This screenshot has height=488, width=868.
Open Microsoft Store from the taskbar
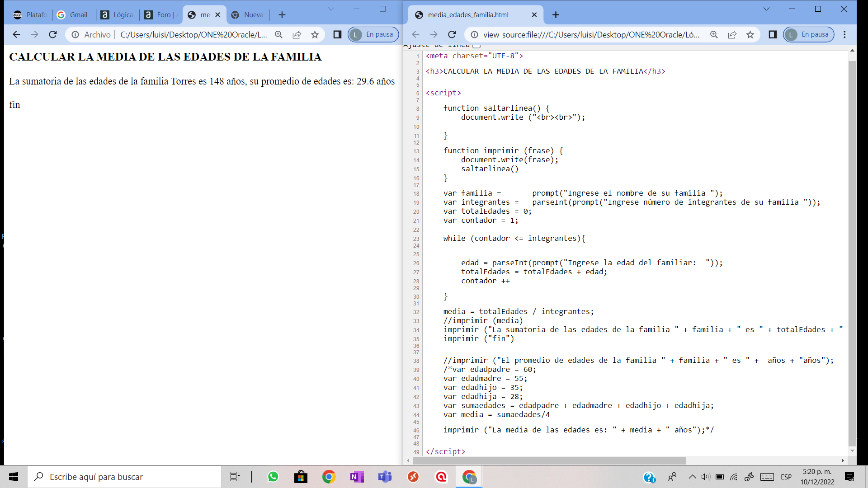[x=301, y=477]
